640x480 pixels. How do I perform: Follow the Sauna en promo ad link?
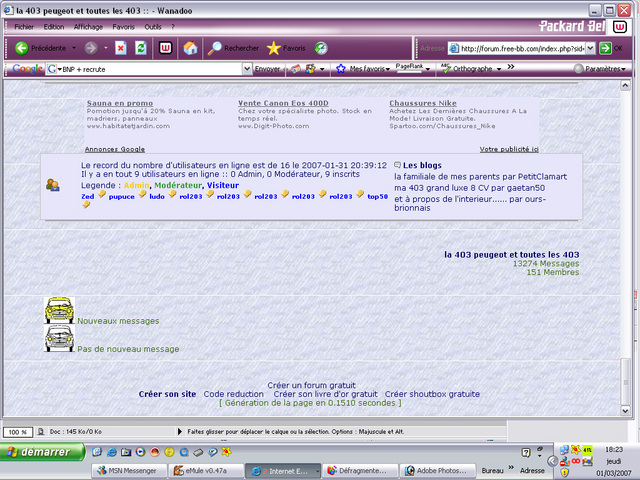tap(119, 103)
